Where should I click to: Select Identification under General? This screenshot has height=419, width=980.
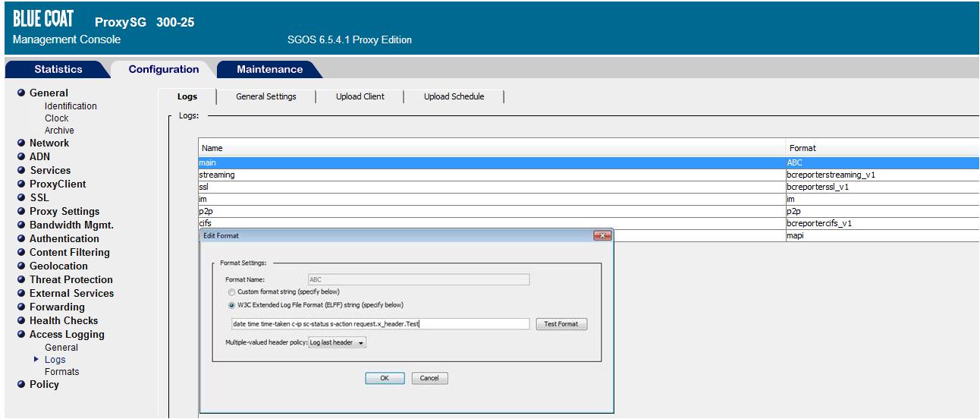(71, 106)
